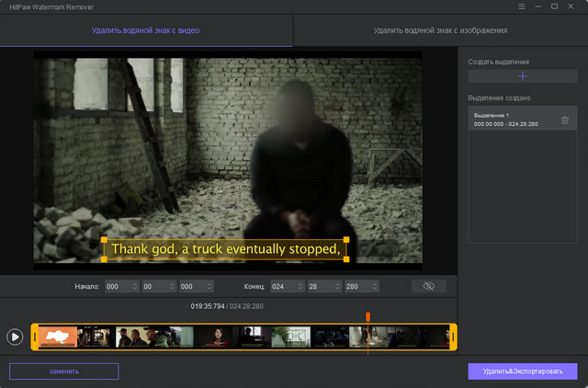
Task: Switch to 'Удалить водяной знак с видео' tab
Action: (x=146, y=30)
